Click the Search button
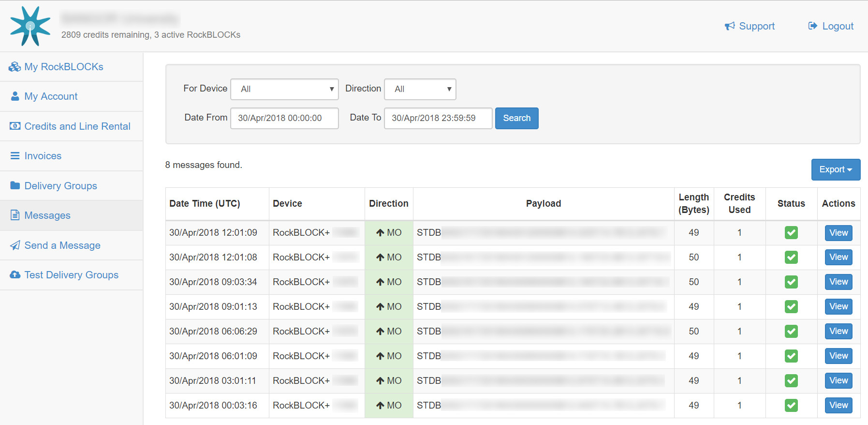Viewport: 868px width, 425px height. click(516, 118)
